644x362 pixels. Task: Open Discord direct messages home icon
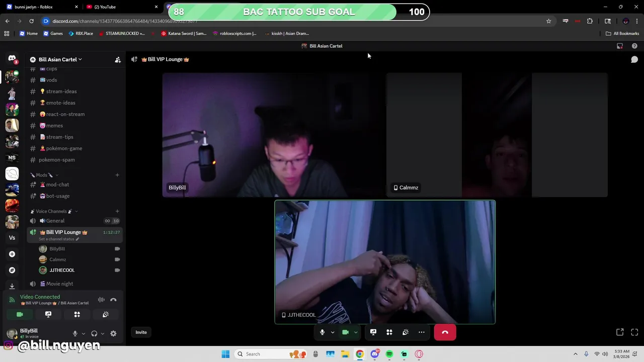coord(12,59)
